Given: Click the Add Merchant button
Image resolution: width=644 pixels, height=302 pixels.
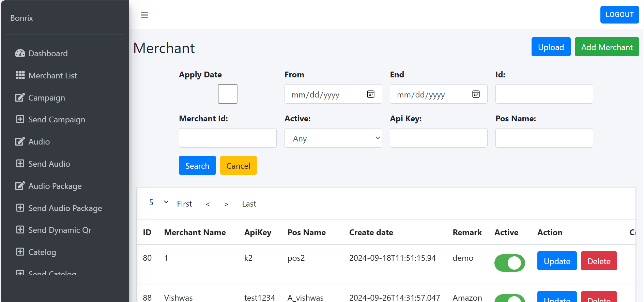Looking at the screenshot, I should [607, 47].
